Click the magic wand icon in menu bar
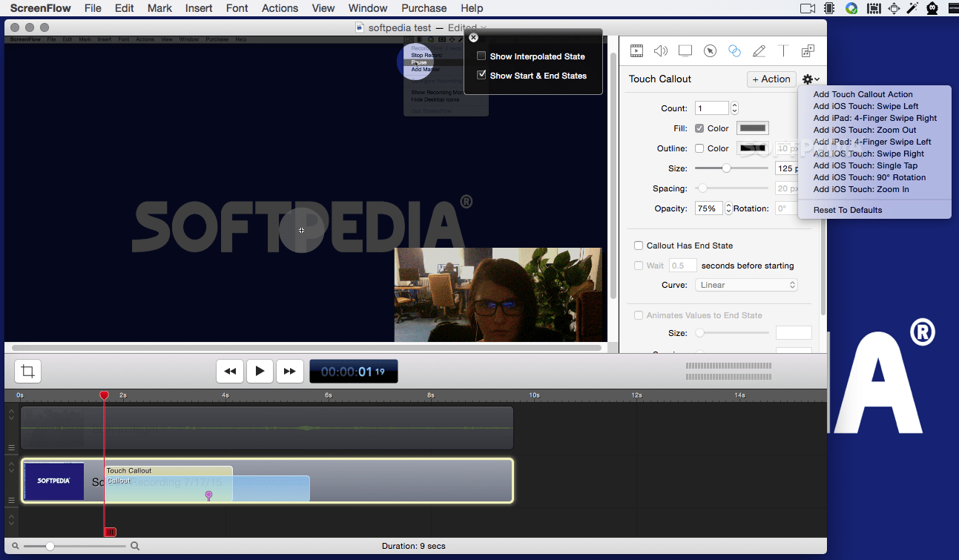This screenshot has height=560, width=959. pos(912,8)
